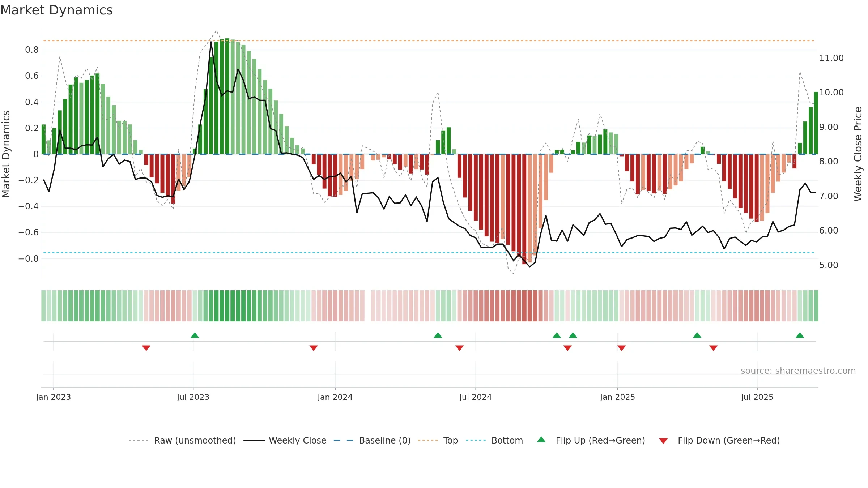Viewport: 868px width, 488px height.
Task: Click the 7.00 price tick on right axis
Action: coord(829,196)
